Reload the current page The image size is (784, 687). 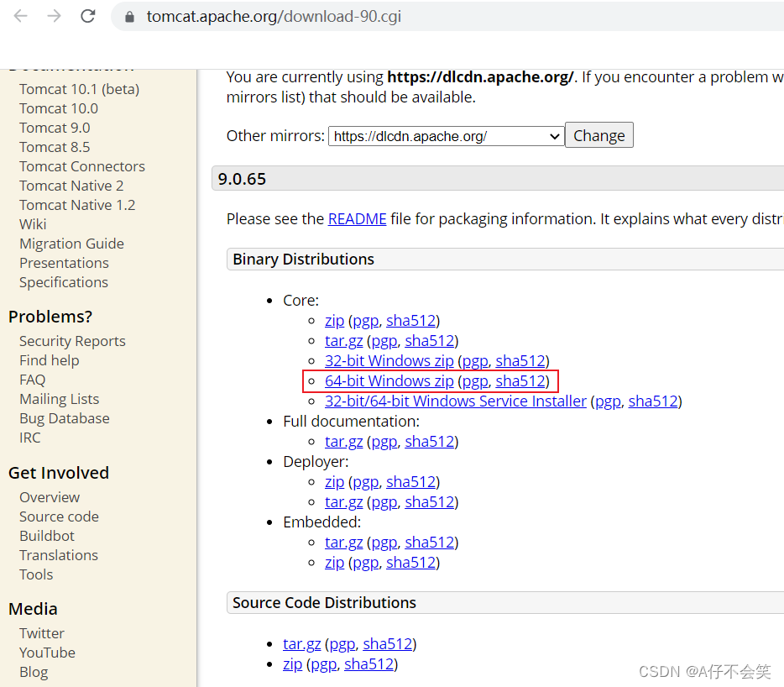click(x=87, y=15)
